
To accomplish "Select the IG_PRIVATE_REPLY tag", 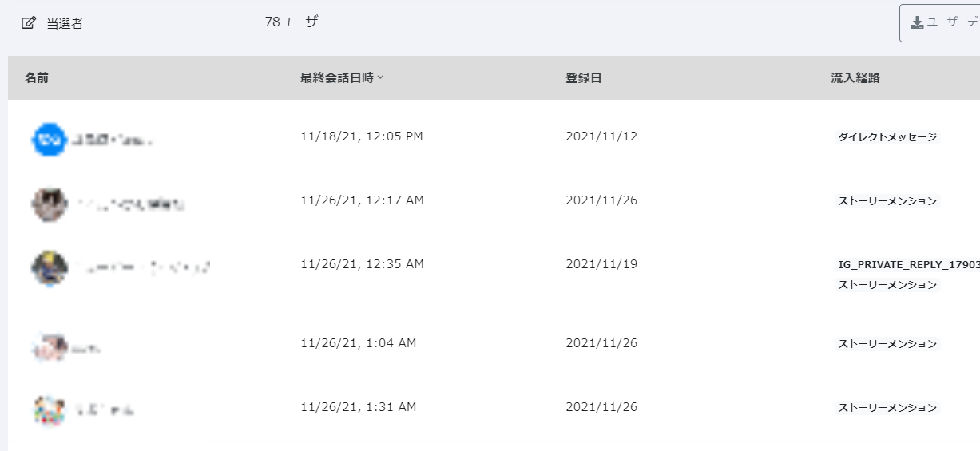I will 907,264.
